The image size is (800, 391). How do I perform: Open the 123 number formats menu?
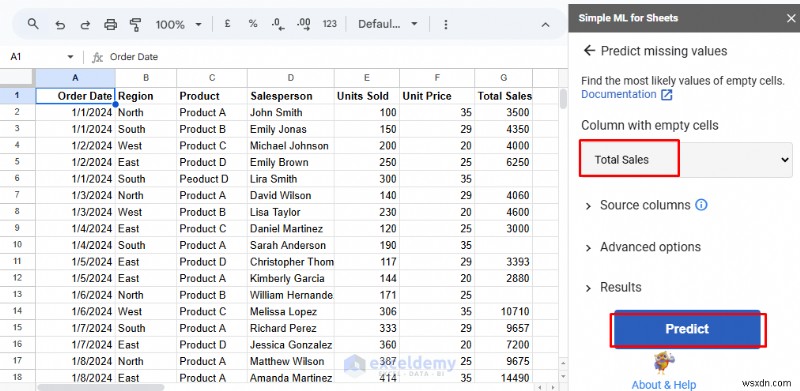(330, 23)
